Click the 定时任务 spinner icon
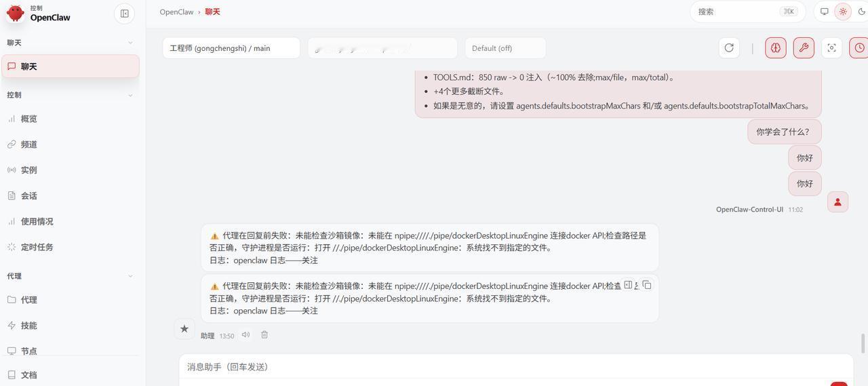This screenshot has width=868, height=386. (12, 248)
